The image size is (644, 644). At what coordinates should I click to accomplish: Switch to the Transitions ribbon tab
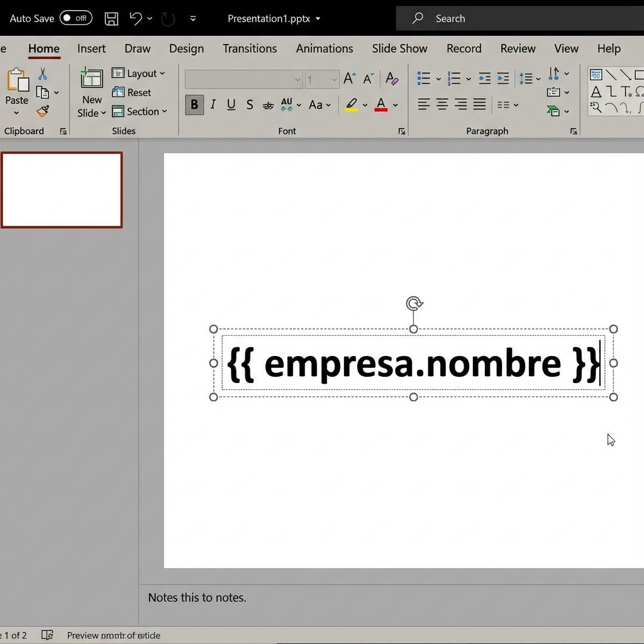click(250, 48)
